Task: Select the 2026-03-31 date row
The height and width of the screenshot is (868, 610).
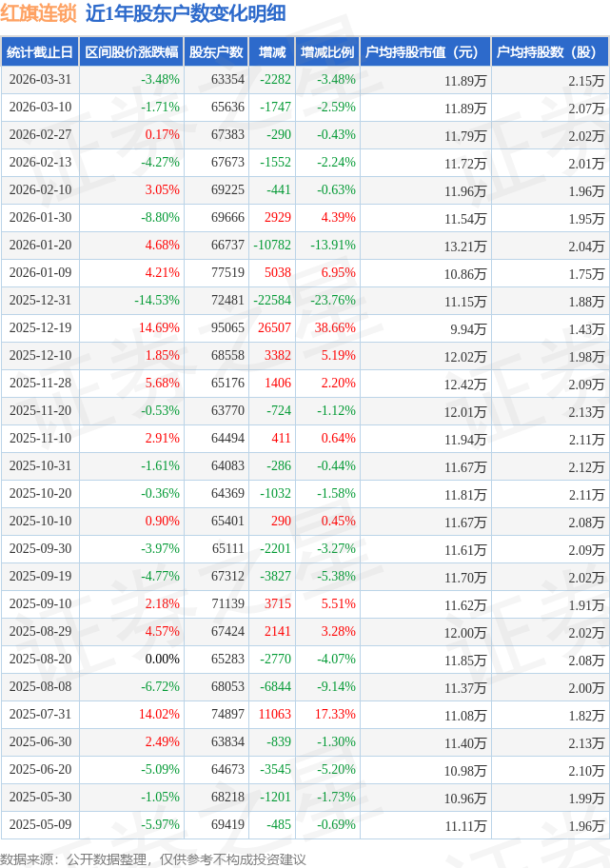Action: pyautogui.click(x=40, y=80)
